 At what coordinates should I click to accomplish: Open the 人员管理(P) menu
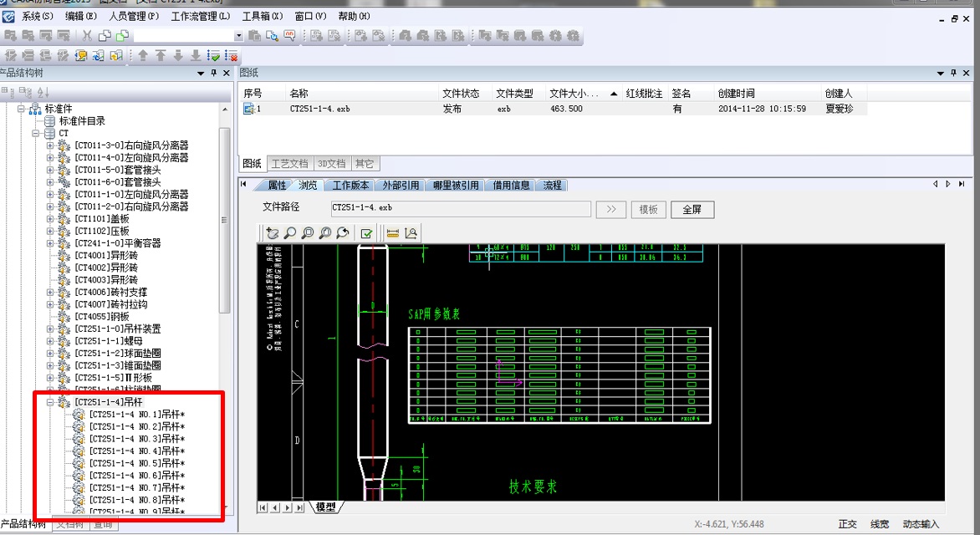[x=134, y=16]
